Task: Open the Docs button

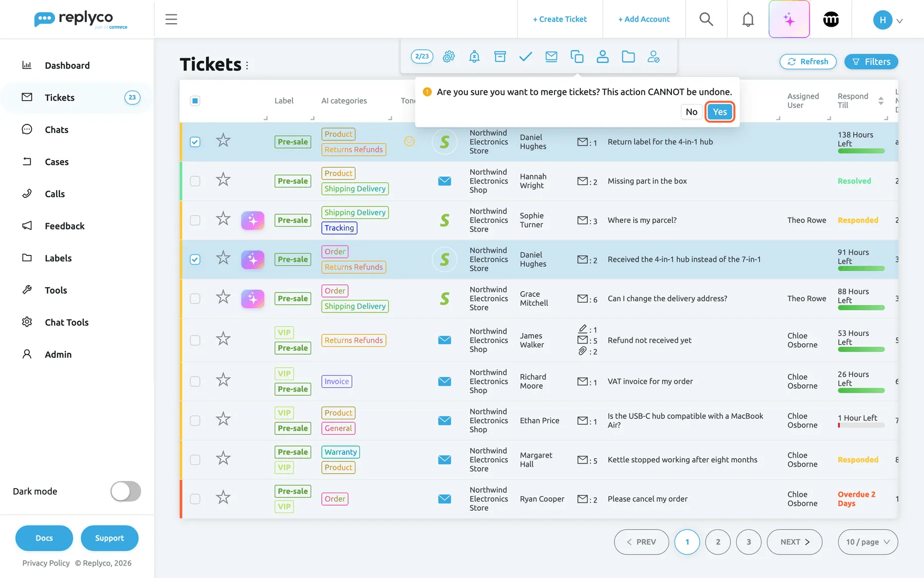Action: 44,538
